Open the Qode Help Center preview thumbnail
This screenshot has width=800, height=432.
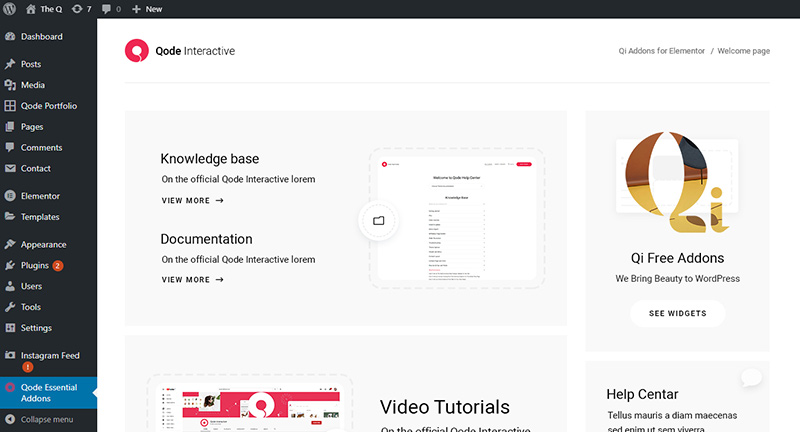[x=457, y=218]
